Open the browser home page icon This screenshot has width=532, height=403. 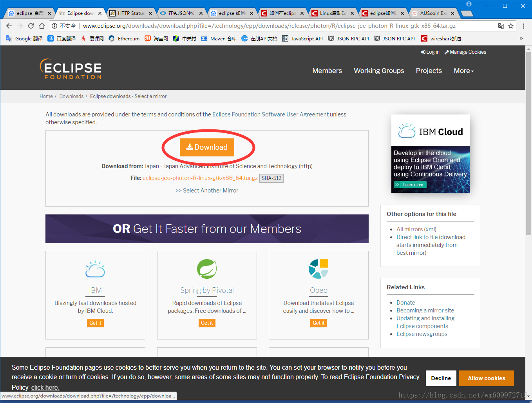42,25
